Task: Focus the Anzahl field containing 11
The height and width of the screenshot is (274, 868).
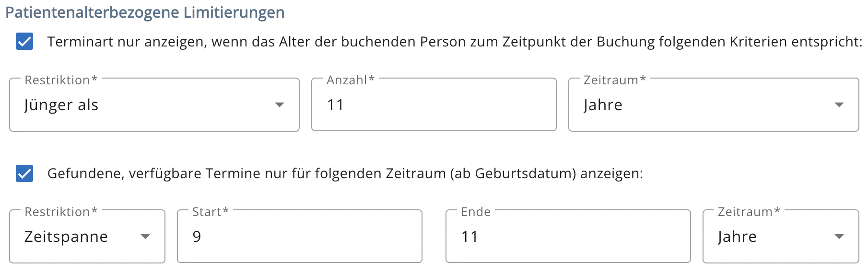Action: click(434, 105)
